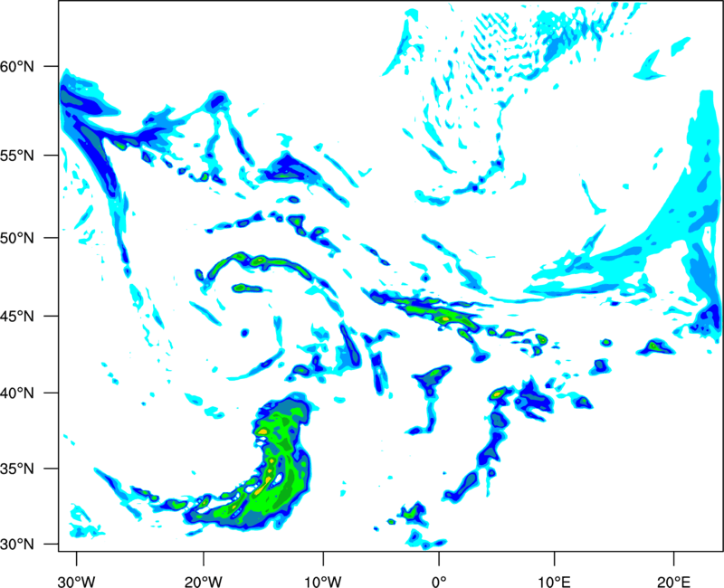
Task: Click the 10°E longitude label
Action: click(x=554, y=582)
